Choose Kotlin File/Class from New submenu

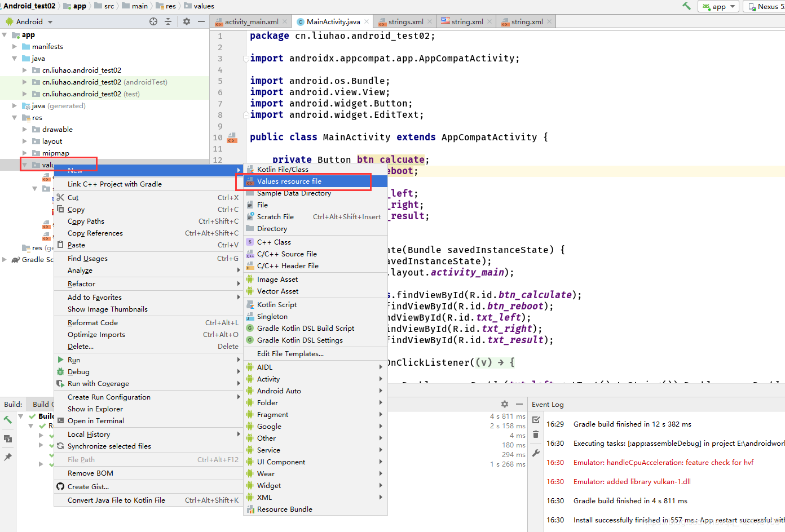pyautogui.click(x=315, y=169)
